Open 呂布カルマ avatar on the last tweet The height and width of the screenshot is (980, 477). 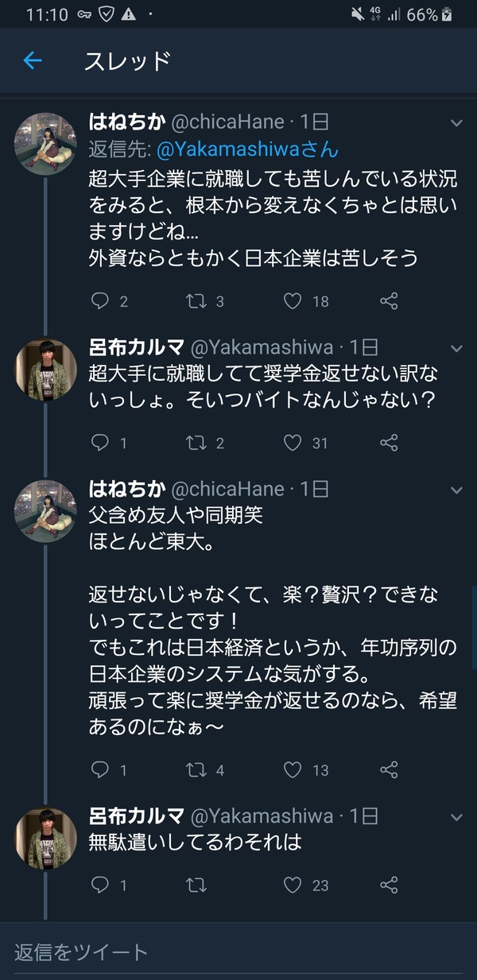(46, 838)
